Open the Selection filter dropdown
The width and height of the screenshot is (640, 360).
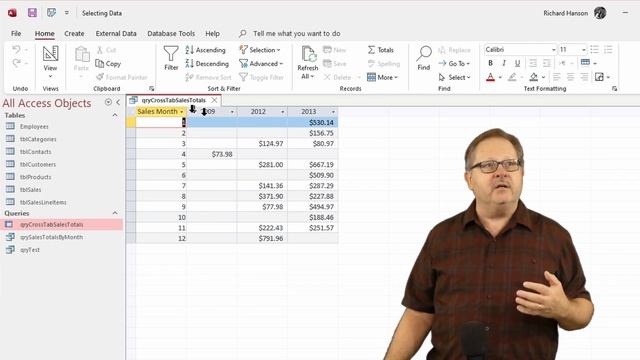[260, 50]
